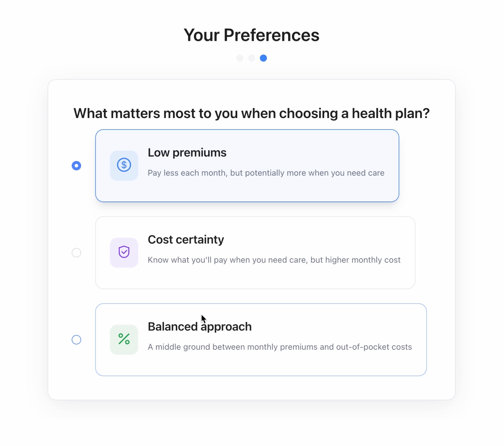Click the "Low premiums" option title
504x446 pixels.
[187, 153]
